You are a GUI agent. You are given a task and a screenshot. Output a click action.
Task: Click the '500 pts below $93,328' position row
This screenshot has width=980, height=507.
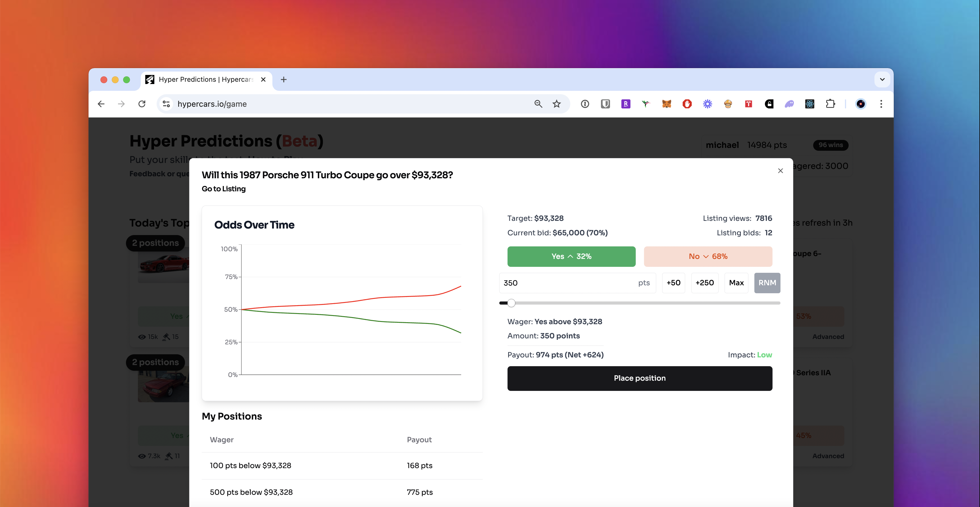pos(342,492)
